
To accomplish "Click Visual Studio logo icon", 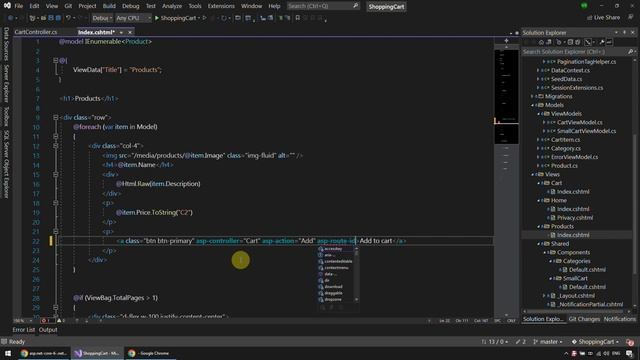I will (7, 6).
